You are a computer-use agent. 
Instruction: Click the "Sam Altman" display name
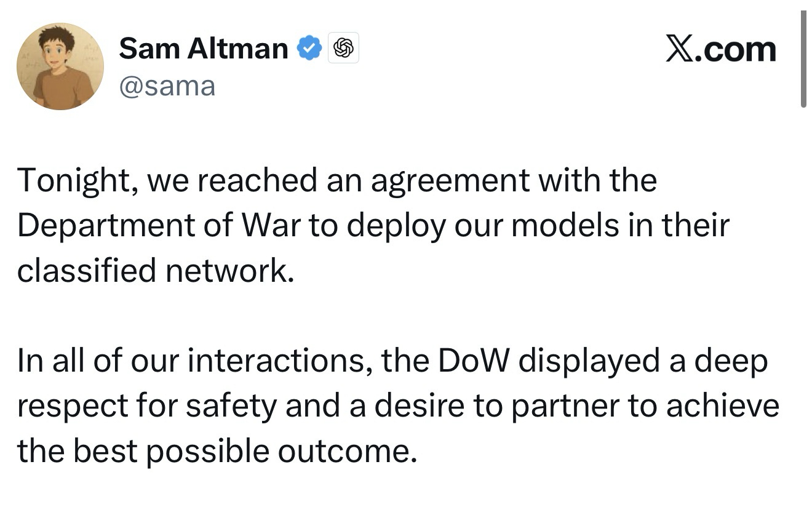coord(203,49)
